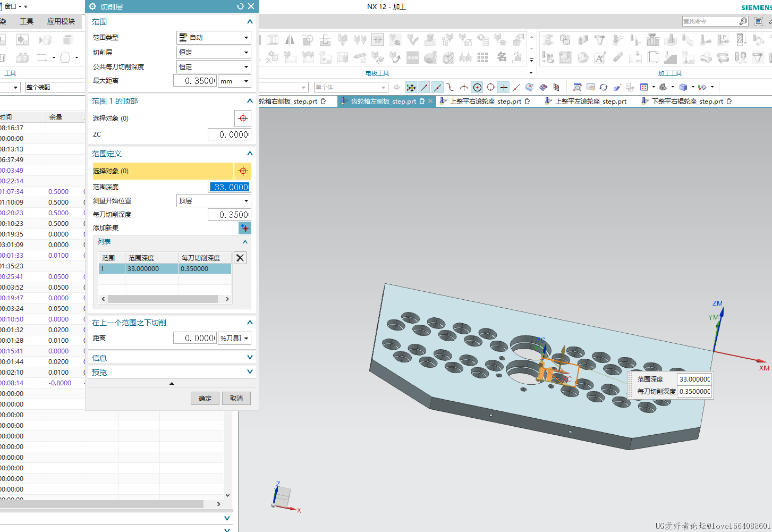Delete selected range with X icon
This screenshot has height=532, width=772.
click(x=240, y=258)
